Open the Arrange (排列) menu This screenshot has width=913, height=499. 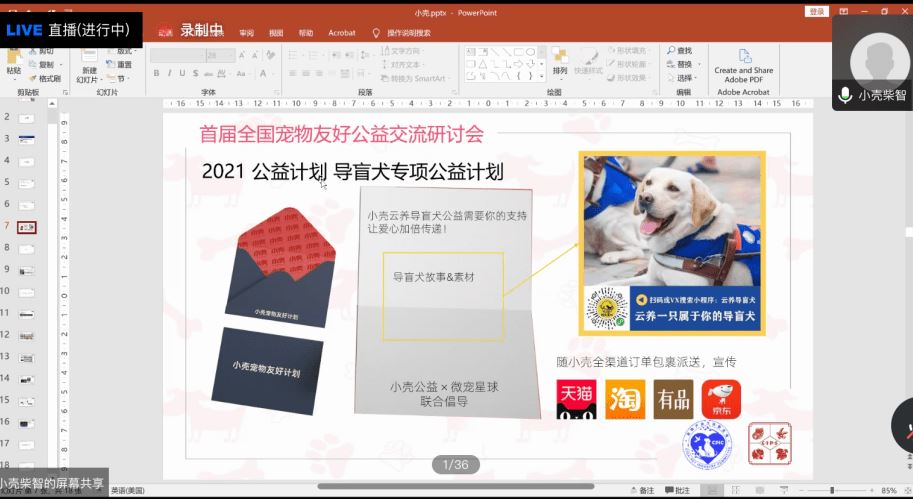pos(560,61)
